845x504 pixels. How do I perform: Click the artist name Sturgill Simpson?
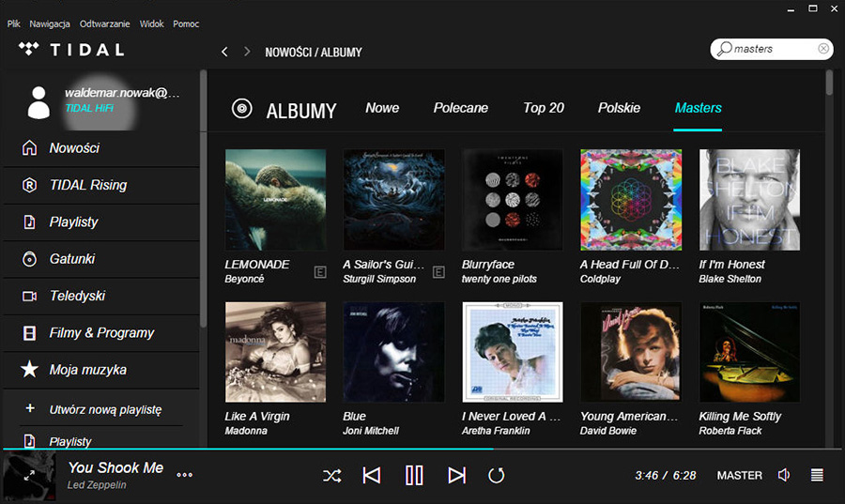(x=379, y=279)
